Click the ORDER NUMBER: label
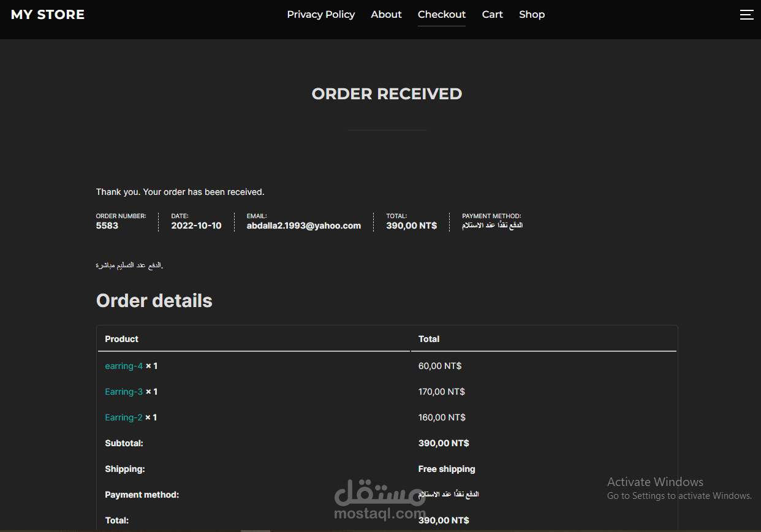Screen dimensions: 761x532 click(x=121, y=216)
